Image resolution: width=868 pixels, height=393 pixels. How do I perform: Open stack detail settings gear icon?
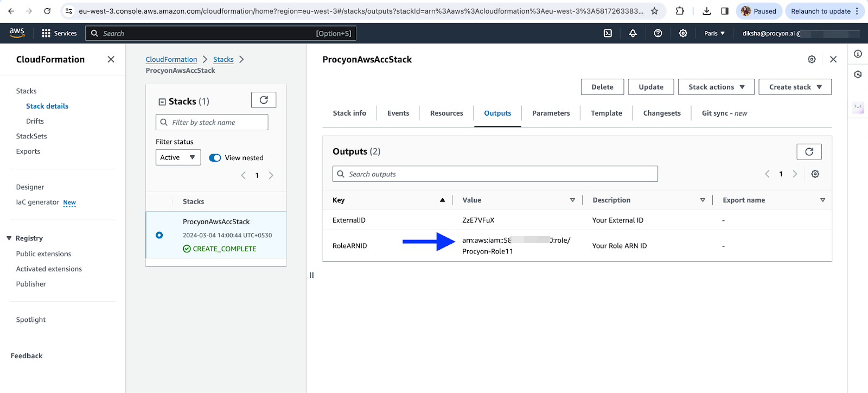coord(812,60)
